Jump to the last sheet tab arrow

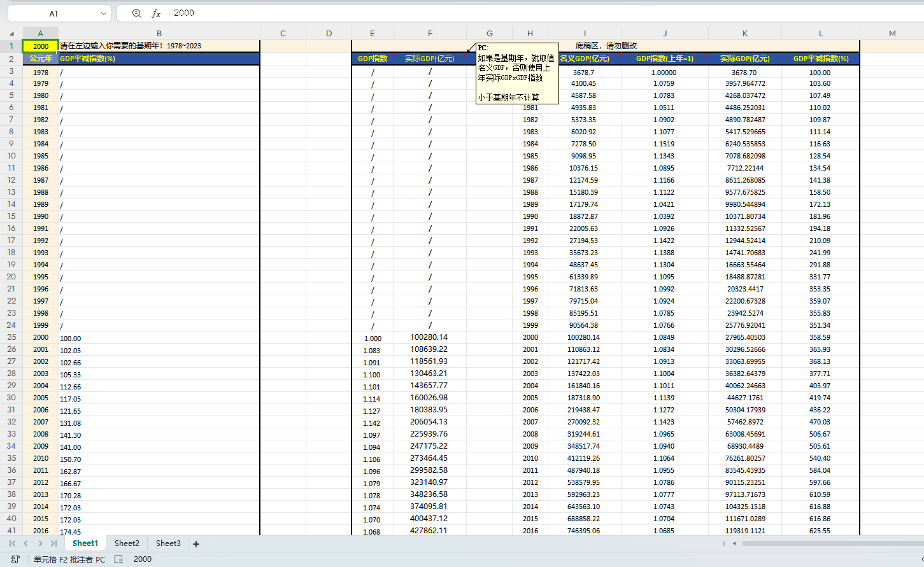(53, 543)
